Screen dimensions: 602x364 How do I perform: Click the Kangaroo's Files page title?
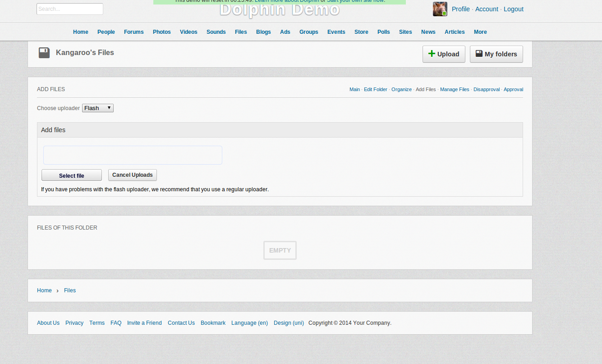click(85, 53)
